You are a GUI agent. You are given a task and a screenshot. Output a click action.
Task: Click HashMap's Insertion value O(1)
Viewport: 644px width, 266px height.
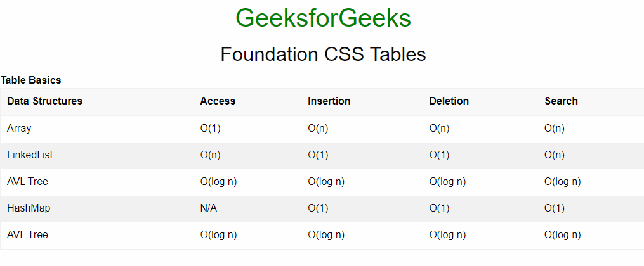click(x=319, y=208)
